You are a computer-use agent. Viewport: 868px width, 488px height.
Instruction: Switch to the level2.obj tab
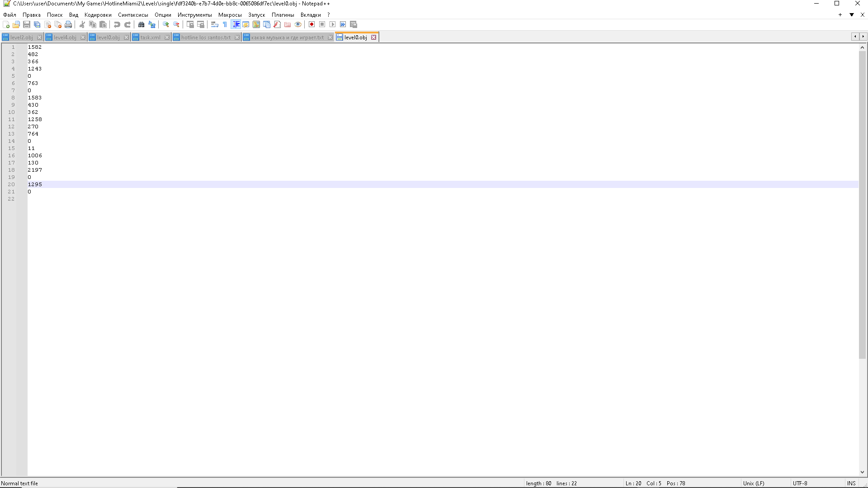pyautogui.click(x=21, y=38)
